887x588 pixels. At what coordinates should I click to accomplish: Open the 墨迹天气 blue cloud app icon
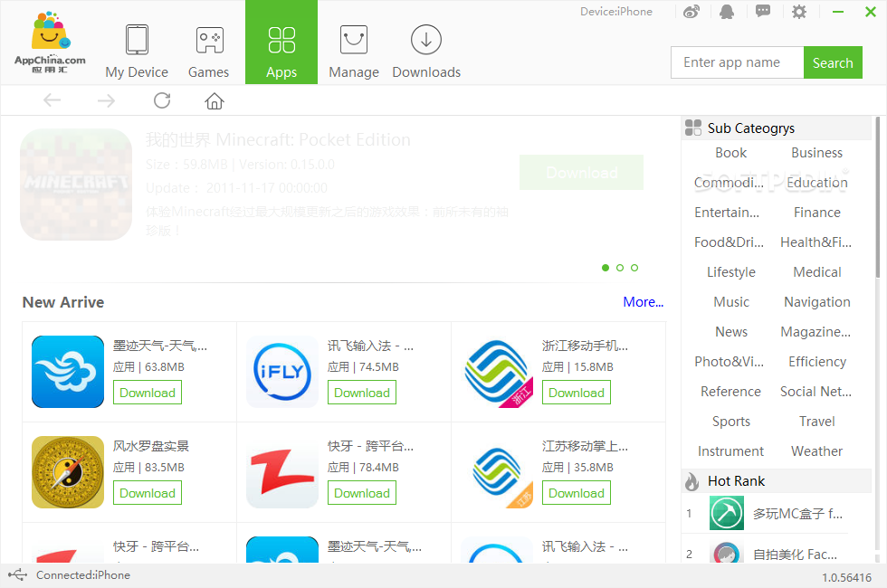pos(68,372)
